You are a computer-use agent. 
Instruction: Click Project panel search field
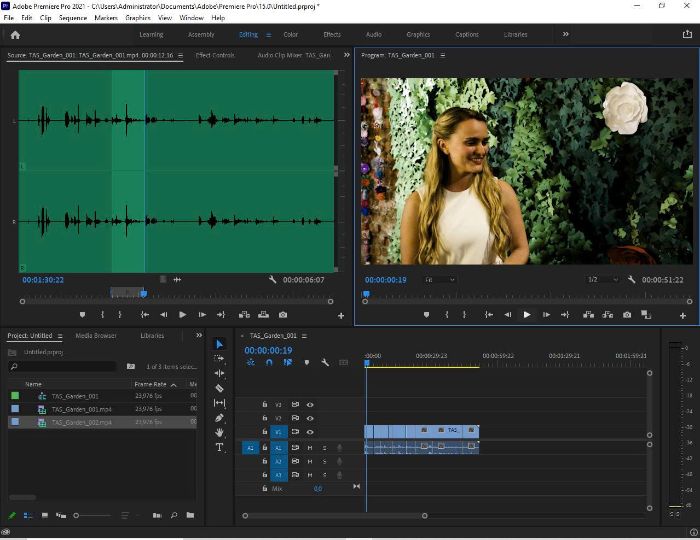point(62,366)
